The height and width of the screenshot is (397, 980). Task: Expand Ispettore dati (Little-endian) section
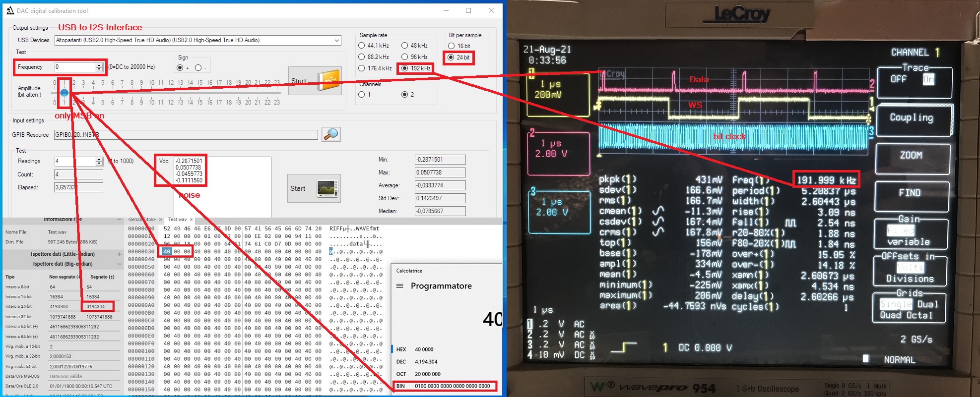click(x=119, y=254)
